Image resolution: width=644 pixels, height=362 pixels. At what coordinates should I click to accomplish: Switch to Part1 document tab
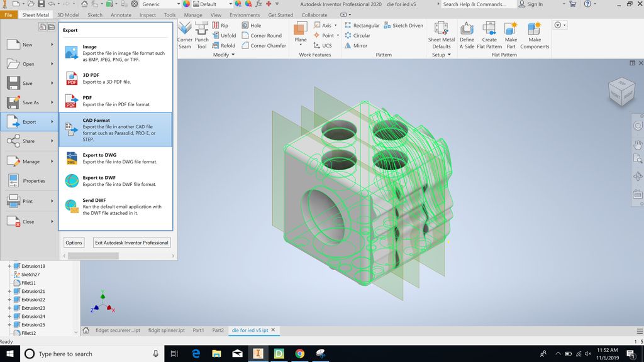coord(198,330)
